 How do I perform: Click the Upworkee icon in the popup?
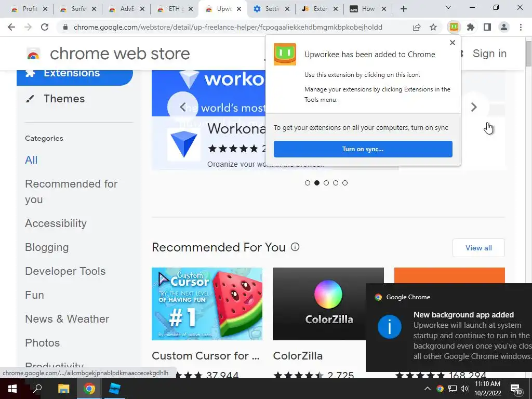coord(285,54)
